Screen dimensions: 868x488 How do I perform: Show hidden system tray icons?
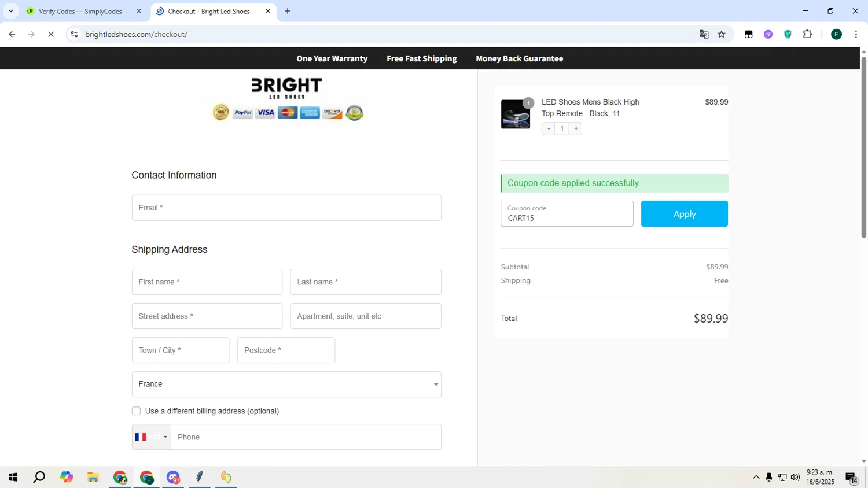point(756,477)
